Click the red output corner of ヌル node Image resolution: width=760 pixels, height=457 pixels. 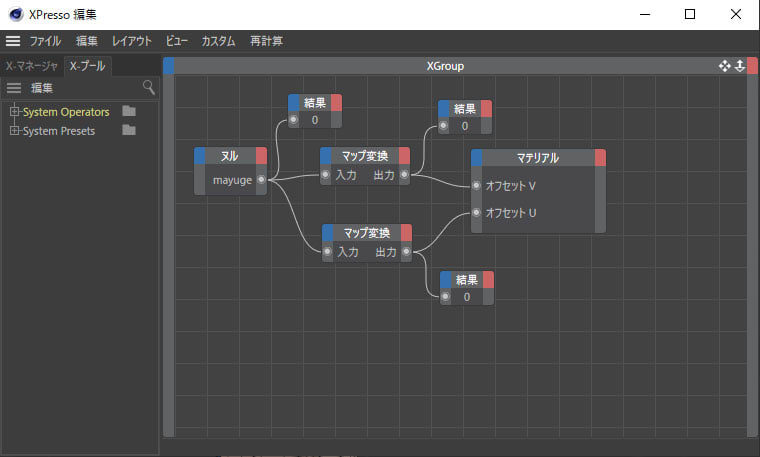tap(261, 156)
